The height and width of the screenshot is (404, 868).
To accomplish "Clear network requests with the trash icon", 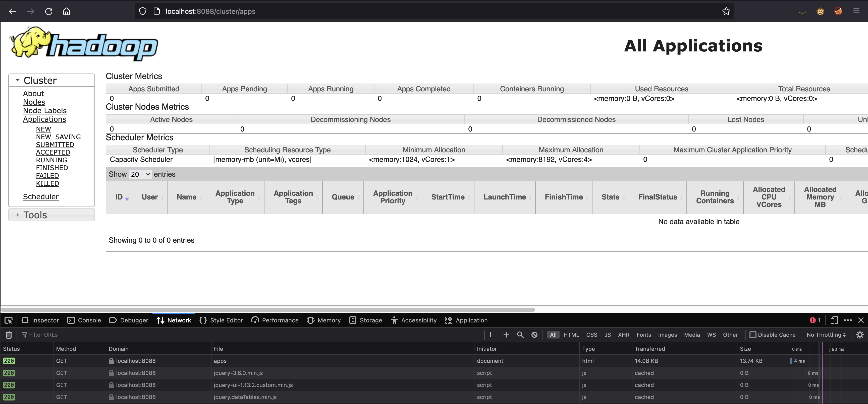I will coord(8,334).
